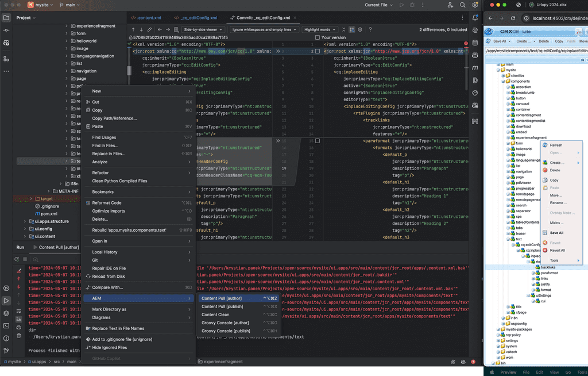588x376 pixels.
Task: Toggle collapse unchanged fragments in diff viewer
Action: [343, 30]
